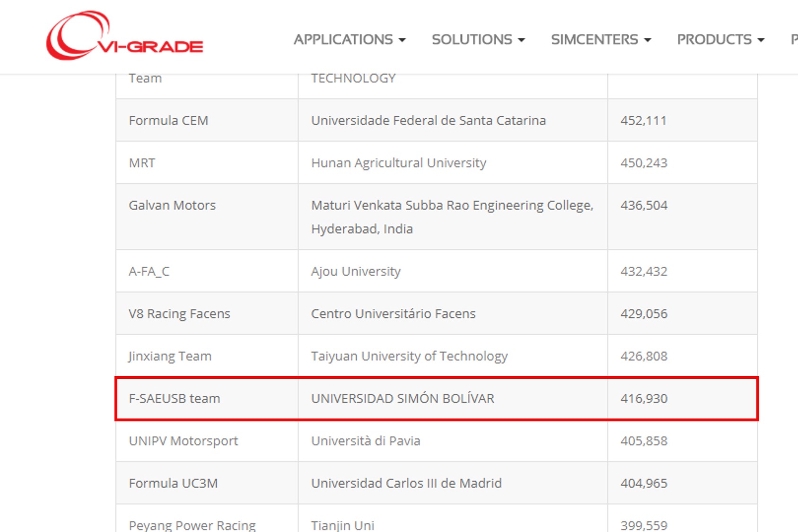The width and height of the screenshot is (798, 532).
Task: Open the SOLUTIONS dropdown menu
Action: (x=478, y=39)
